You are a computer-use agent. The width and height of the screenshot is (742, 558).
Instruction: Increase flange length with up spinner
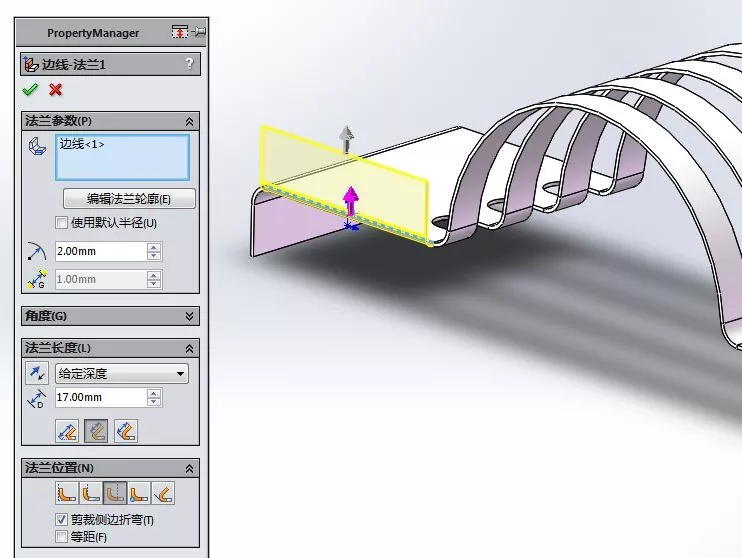(x=154, y=393)
